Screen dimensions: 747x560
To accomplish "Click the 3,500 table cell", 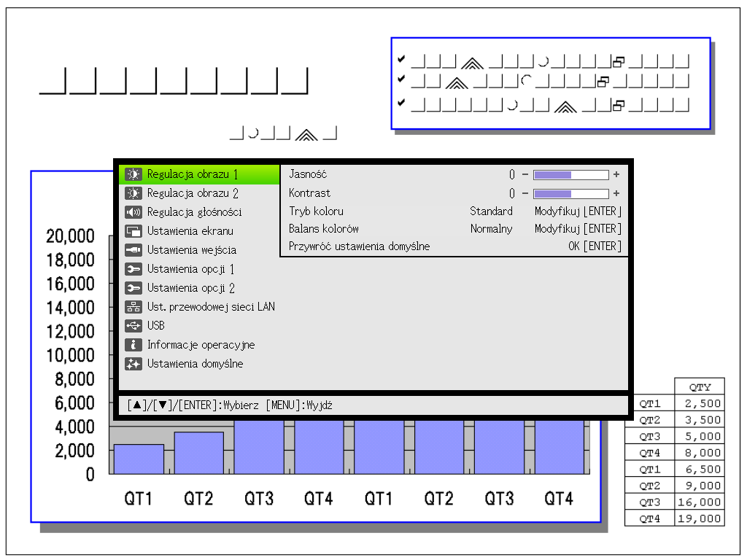I will (700, 420).
